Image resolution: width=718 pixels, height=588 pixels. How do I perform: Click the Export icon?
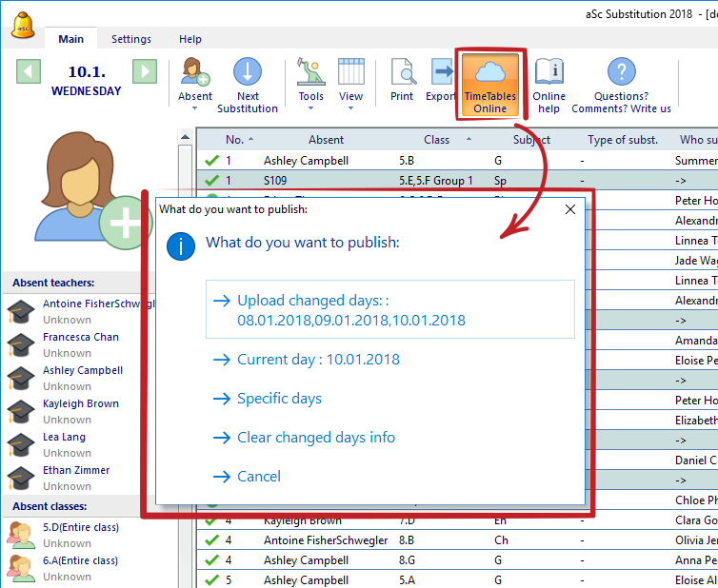(x=442, y=72)
